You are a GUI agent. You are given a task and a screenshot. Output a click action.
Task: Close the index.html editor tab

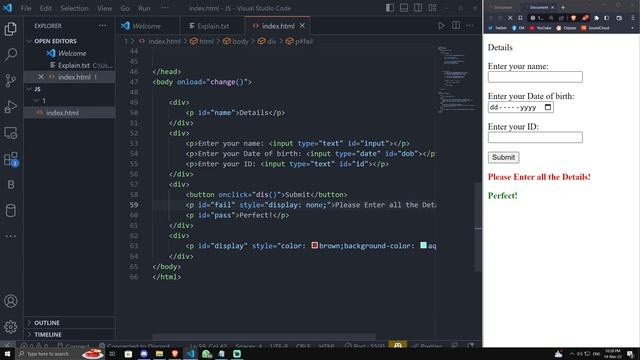[x=302, y=26]
